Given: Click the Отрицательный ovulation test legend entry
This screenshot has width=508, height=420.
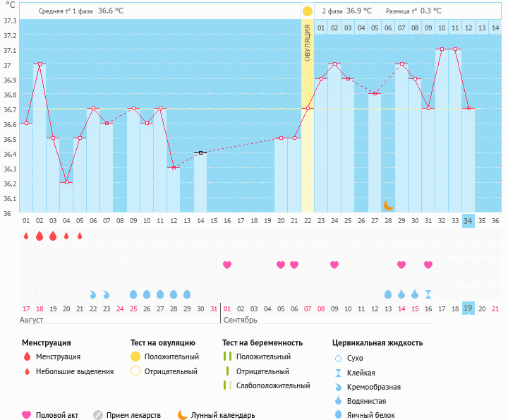Looking at the screenshot, I should (171, 371).
